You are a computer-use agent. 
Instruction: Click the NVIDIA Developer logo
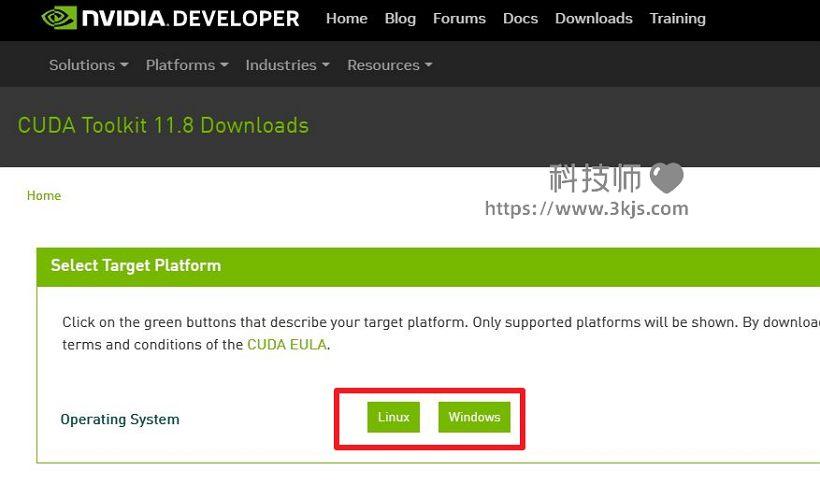pos(170,18)
